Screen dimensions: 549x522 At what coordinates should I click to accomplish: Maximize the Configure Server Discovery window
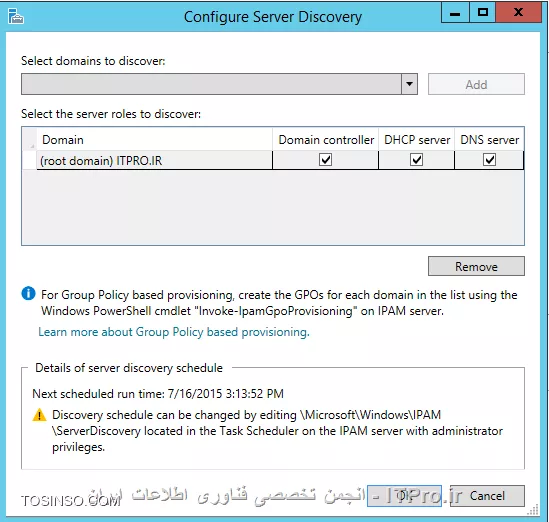[x=483, y=13]
